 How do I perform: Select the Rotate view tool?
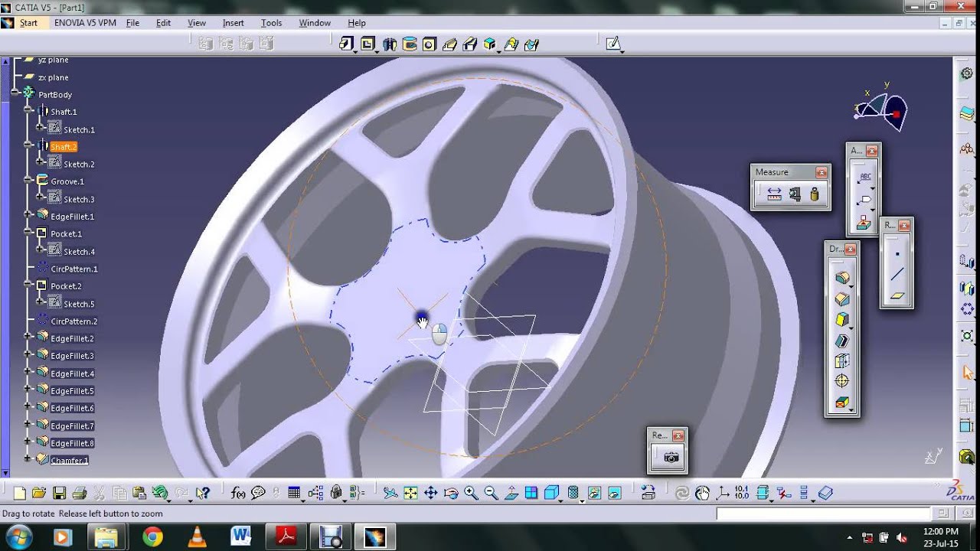[x=450, y=494]
